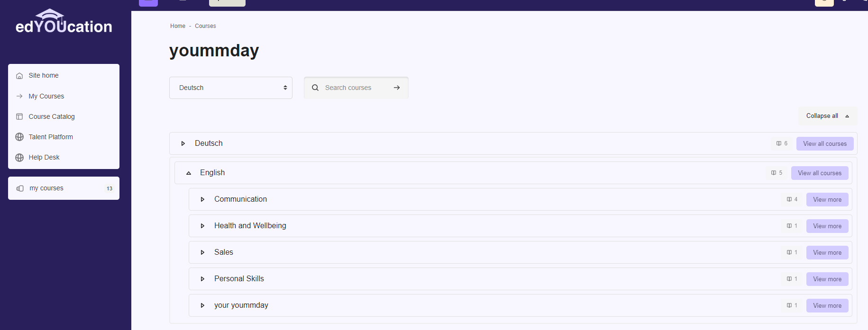Click View more for Sales
This screenshot has width=868, height=330.
tap(827, 252)
